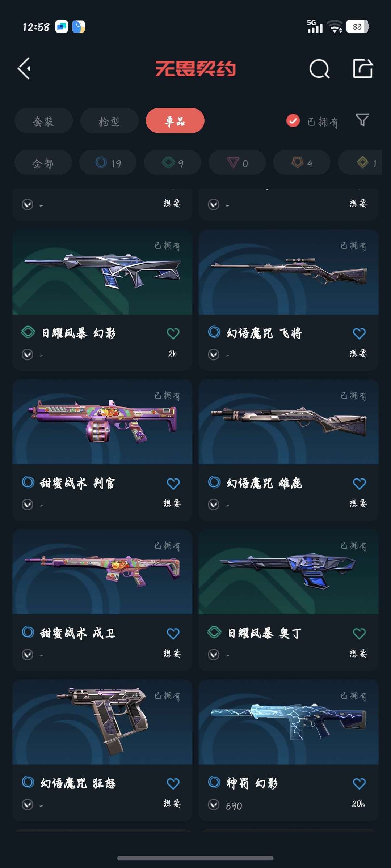Tap 想要 on 幻语魔咒 雄鹿
Screen dimensions: 391x868
(x=358, y=503)
